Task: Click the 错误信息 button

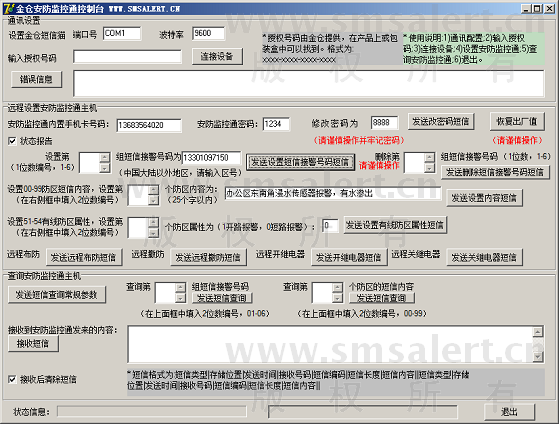Action: 36,79
